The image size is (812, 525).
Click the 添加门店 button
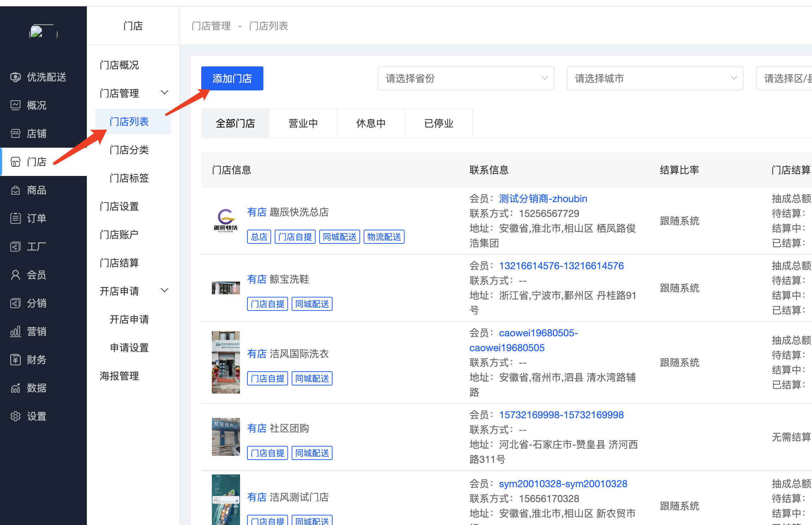tap(232, 78)
